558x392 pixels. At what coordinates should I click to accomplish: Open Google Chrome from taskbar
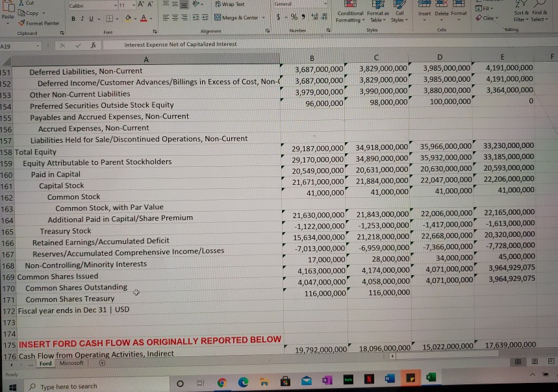coord(222,382)
